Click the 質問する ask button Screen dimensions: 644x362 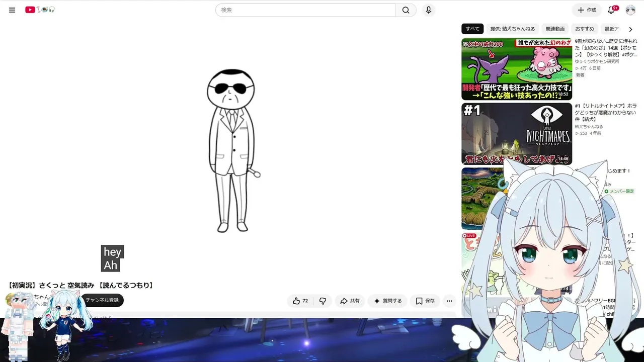coord(387,301)
